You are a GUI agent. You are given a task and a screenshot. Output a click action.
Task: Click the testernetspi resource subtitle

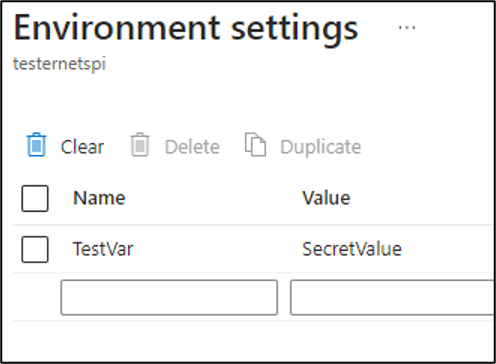point(59,64)
